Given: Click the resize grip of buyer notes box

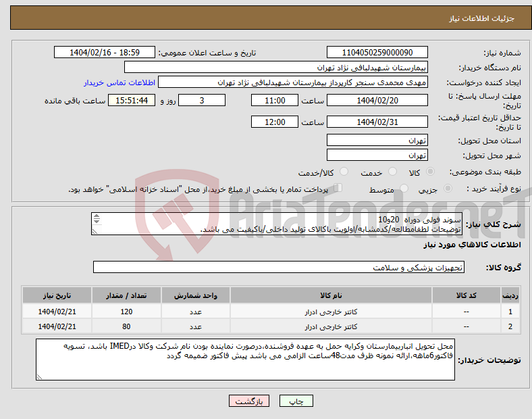Looking at the screenshot, I should [39, 376].
